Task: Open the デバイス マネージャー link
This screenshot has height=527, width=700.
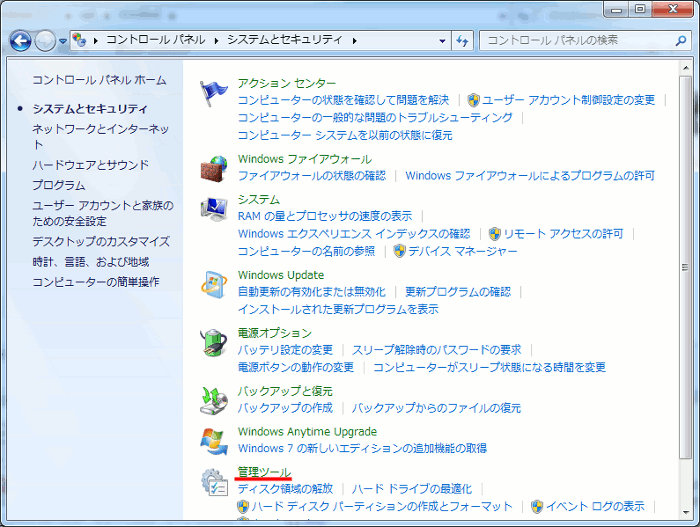Action: (462, 251)
